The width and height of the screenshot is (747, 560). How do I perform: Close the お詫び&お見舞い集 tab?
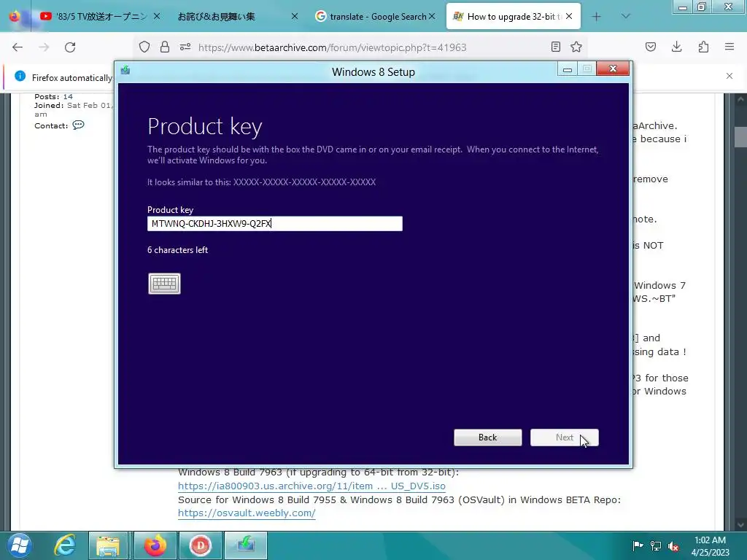[295, 17]
